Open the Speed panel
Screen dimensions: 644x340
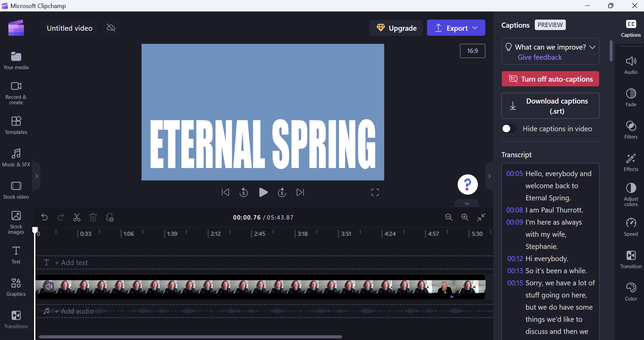(631, 227)
